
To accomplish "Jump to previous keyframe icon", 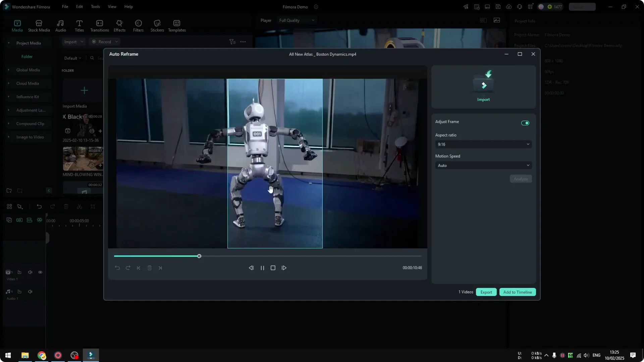I will coord(139,268).
